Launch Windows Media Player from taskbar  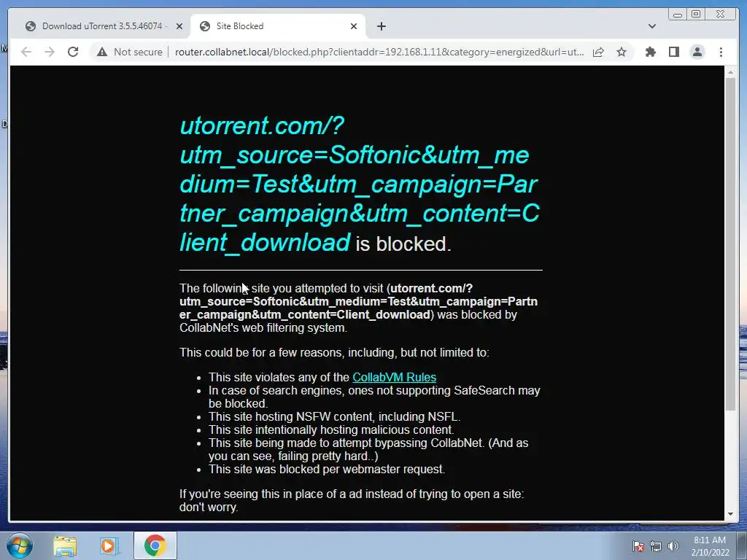coord(108,546)
